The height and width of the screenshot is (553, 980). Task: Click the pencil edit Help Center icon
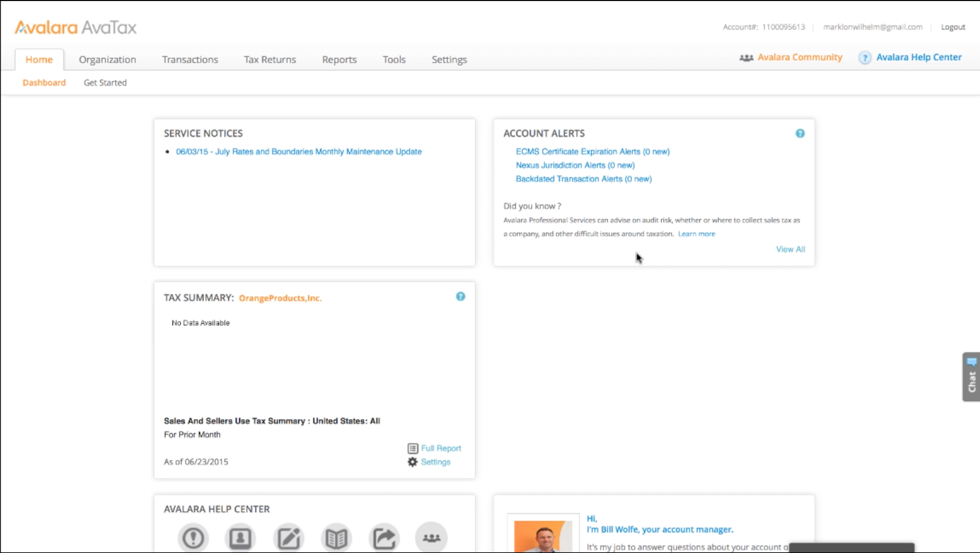coord(288,538)
